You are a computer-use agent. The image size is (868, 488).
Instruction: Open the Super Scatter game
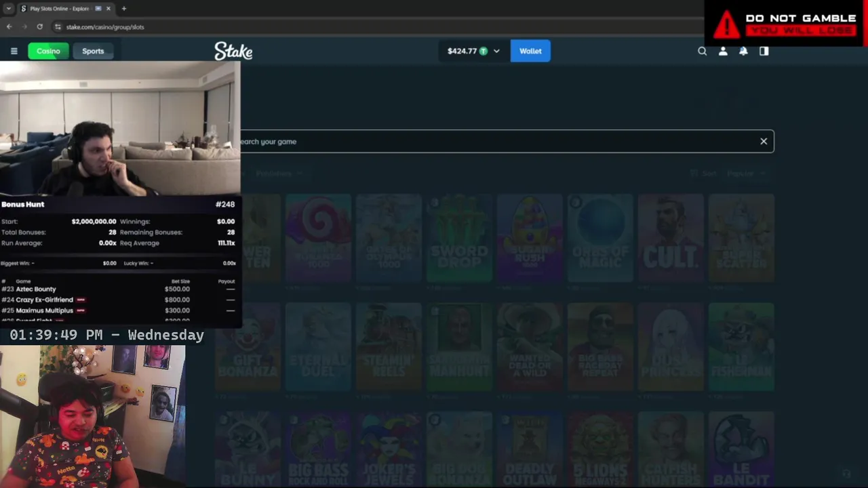tap(741, 237)
